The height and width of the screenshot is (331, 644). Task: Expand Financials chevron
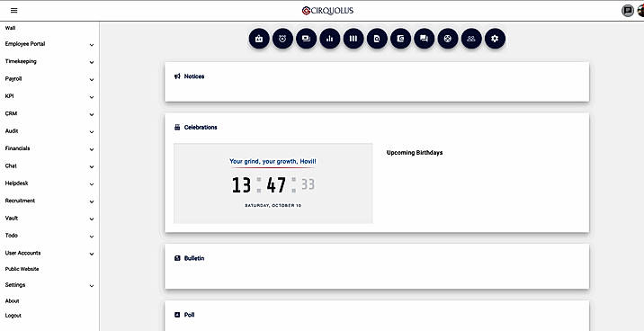[x=92, y=149]
